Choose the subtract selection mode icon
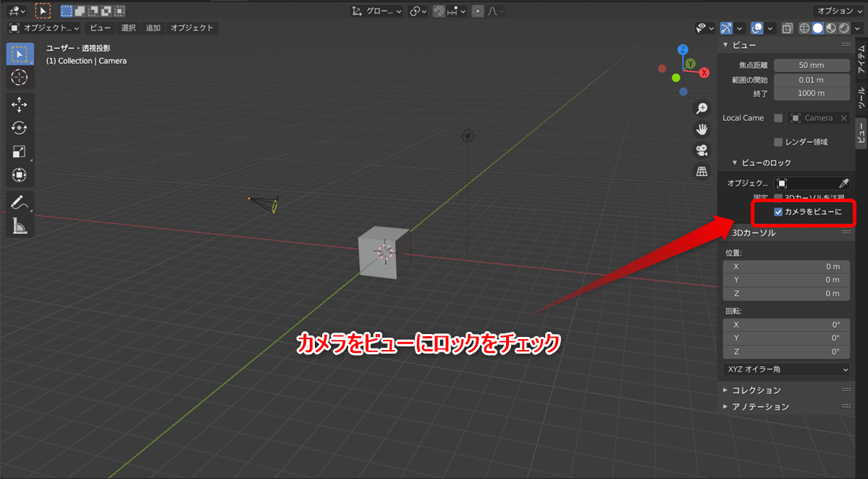 coord(93,11)
